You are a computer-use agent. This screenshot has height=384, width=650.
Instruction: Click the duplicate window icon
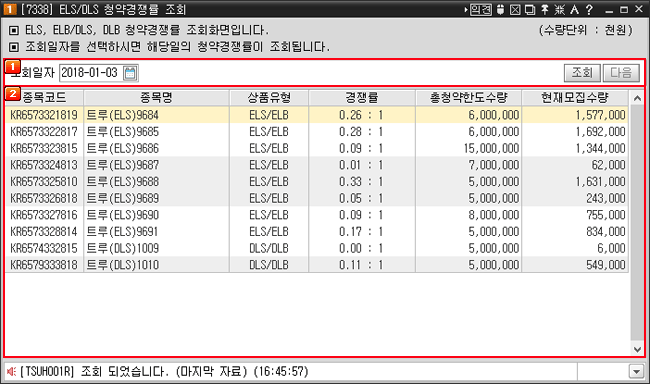point(530,10)
